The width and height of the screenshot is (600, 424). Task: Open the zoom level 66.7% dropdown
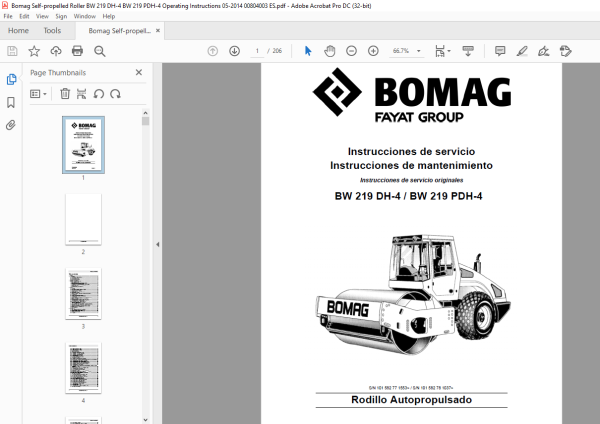[x=406, y=51]
